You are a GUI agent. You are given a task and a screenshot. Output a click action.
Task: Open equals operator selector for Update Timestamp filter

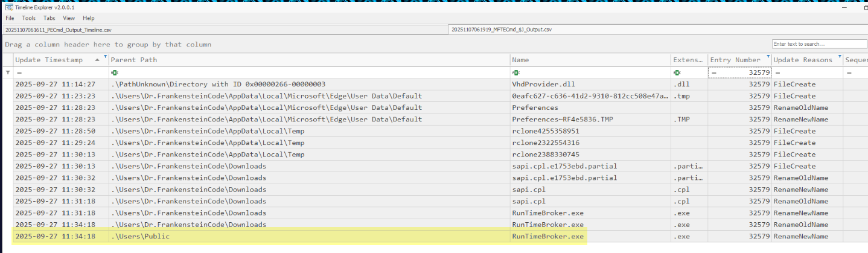(19, 72)
